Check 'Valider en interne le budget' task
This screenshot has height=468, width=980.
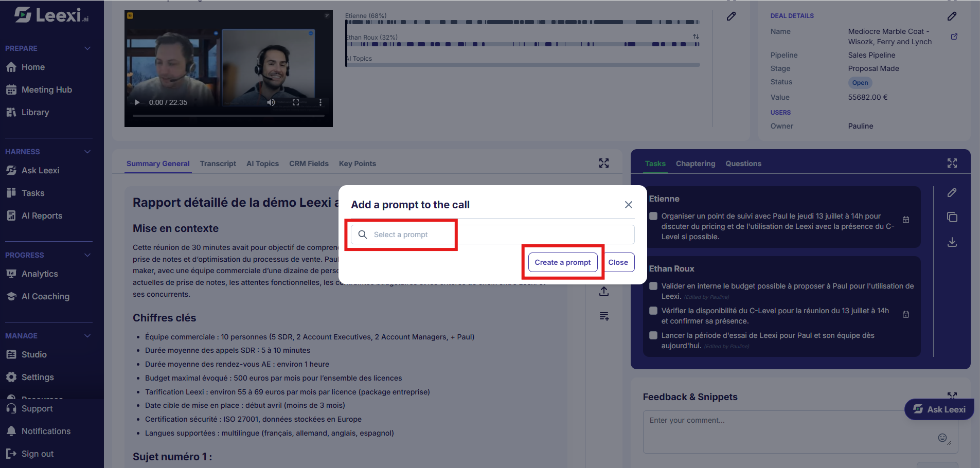coord(653,286)
